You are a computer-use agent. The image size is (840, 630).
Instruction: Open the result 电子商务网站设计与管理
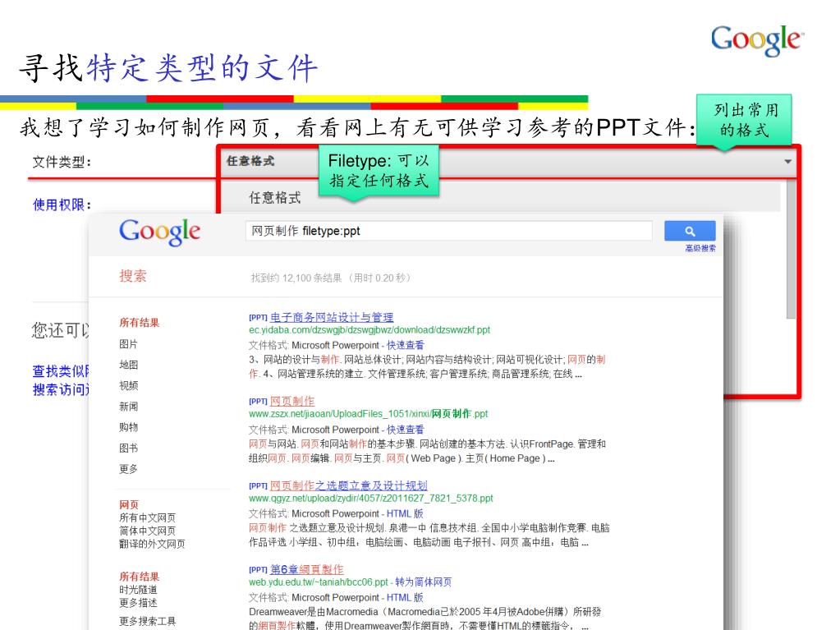coord(332,317)
